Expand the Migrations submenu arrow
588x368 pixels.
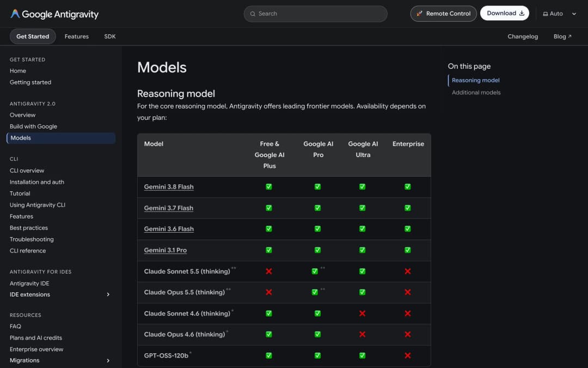click(x=108, y=360)
